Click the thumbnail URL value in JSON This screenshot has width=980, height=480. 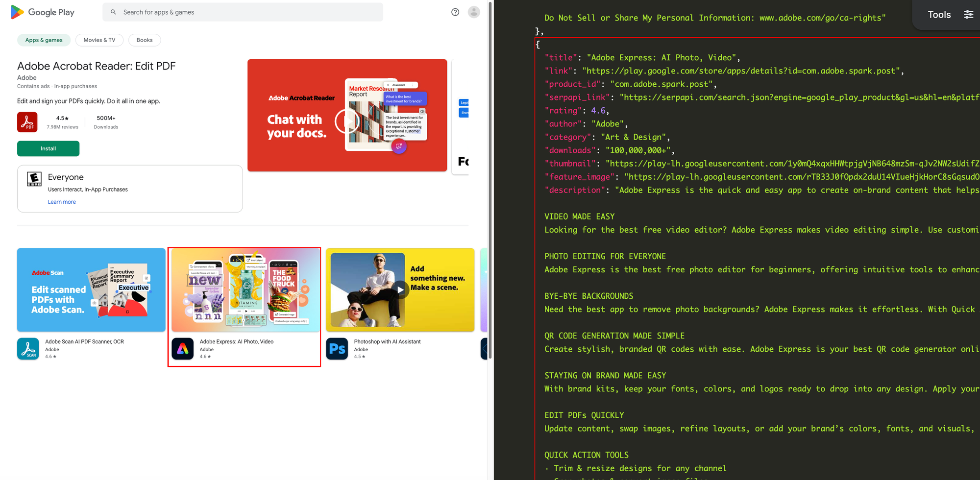point(792,164)
